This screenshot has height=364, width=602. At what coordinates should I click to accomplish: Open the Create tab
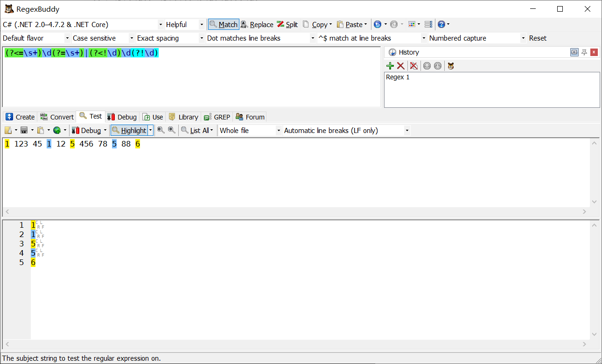(x=20, y=117)
